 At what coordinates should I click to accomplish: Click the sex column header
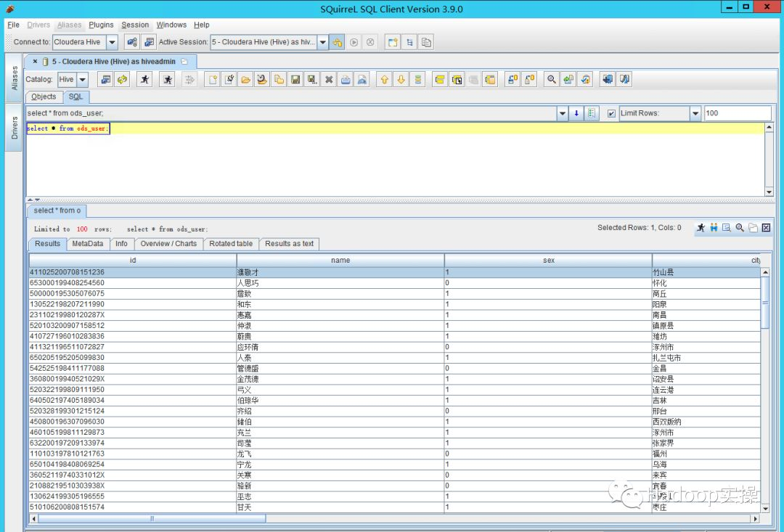549,260
